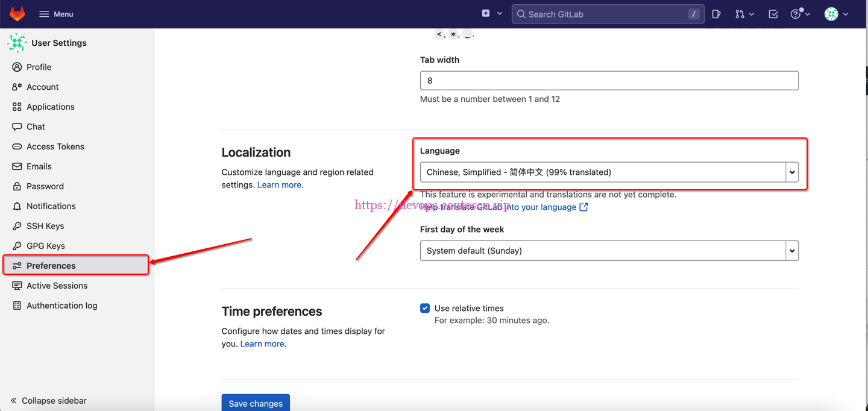Screen dimensions: 868x411
Task: Click the Password lock icon
Action: pyautogui.click(x=17, y=186)
